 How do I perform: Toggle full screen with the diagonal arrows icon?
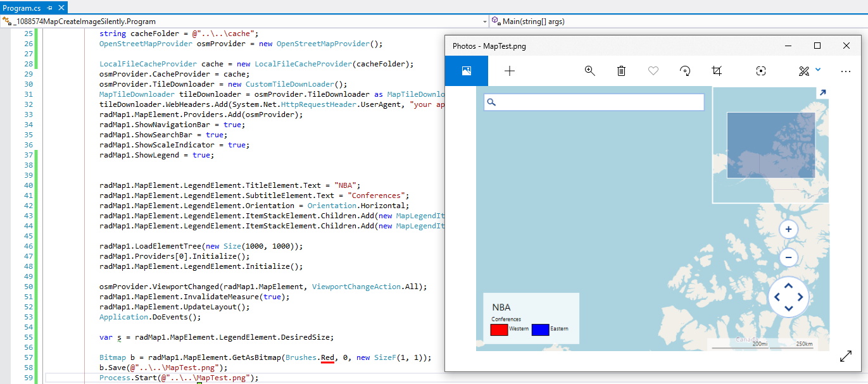click(846, 356)
